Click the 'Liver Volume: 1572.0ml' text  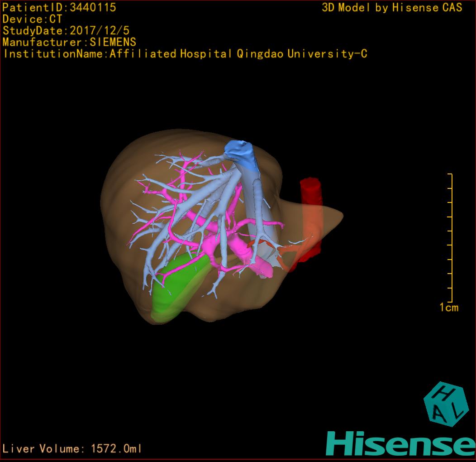72,448
